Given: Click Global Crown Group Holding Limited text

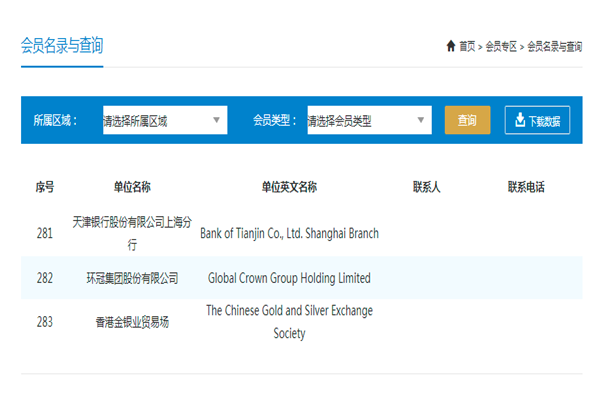Looking at the screenshot, I should pyautogui.click(x=289, y=278).
